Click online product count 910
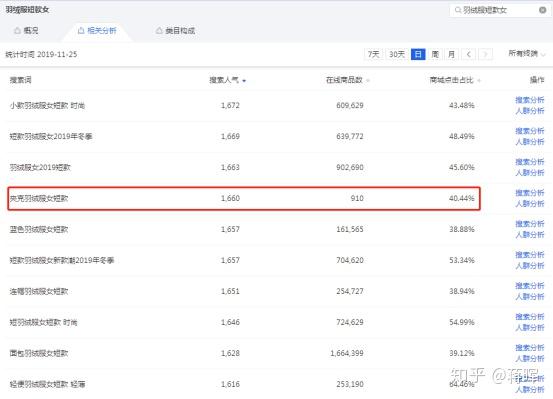The image size is (553, 399). pyautogui.click(x=357, y=199)
